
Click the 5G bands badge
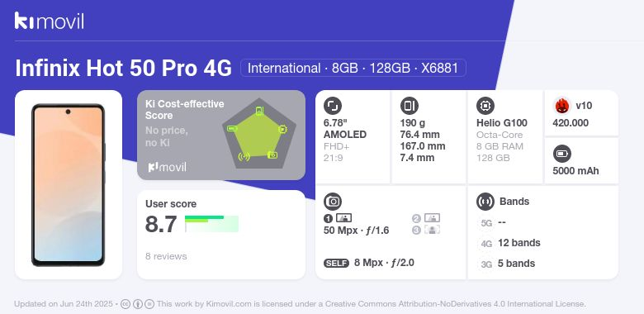(x=486, y=223)
